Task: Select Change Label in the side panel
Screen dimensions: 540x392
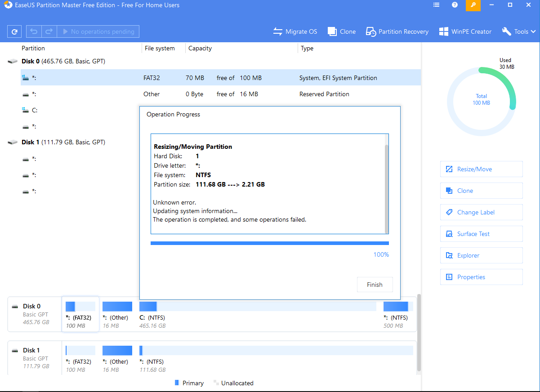Action: (481, 212)
